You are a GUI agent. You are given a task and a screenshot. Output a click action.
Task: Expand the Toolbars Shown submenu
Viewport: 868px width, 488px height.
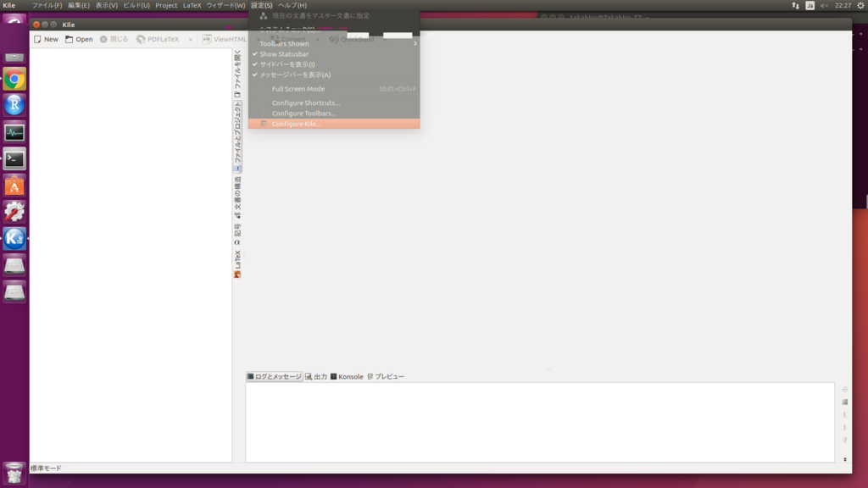[x=334, y=44]
